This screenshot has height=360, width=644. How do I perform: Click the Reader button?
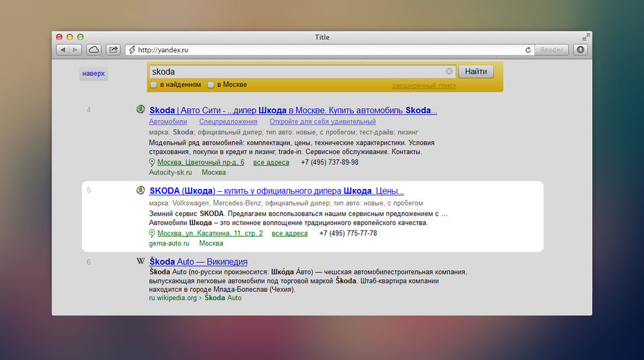(x=551, y=50)
